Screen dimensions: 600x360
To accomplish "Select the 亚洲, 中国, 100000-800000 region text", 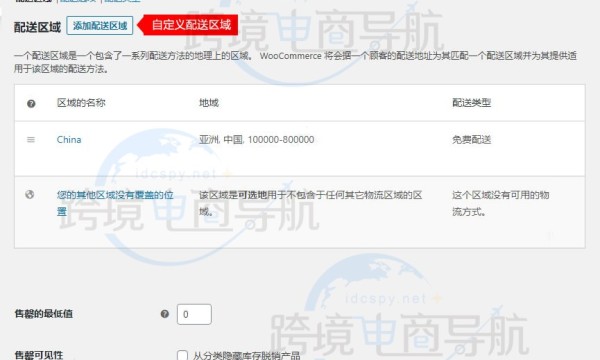I will click(256, 140).
